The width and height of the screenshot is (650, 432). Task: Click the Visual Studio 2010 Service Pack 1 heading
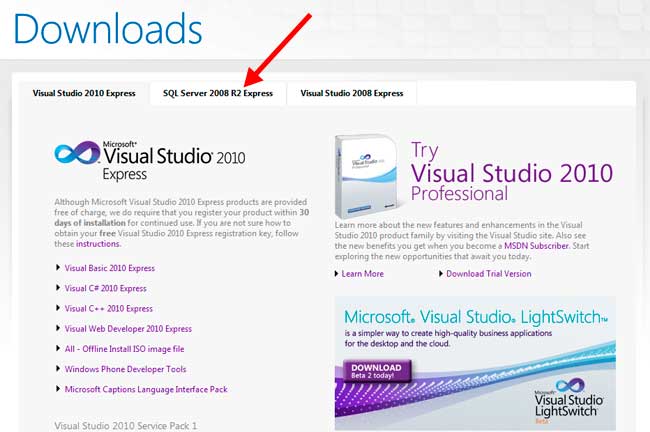point(126,426)
